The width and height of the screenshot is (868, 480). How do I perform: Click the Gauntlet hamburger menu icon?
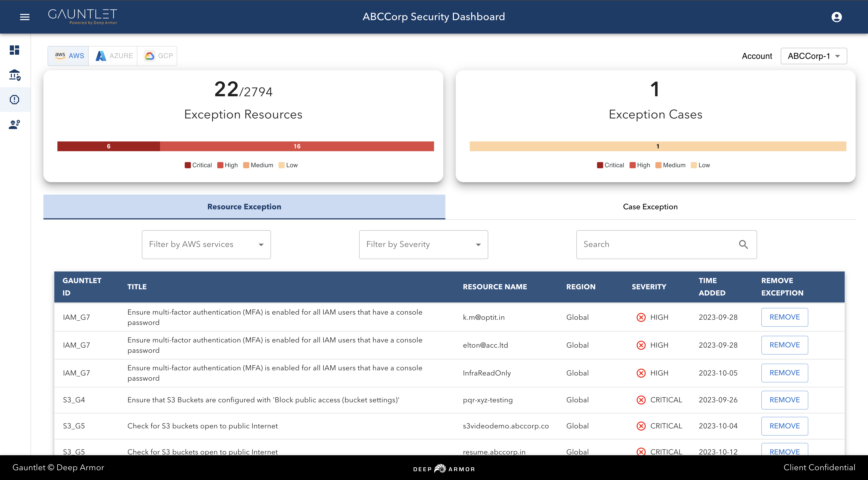(x=24, y=17)
